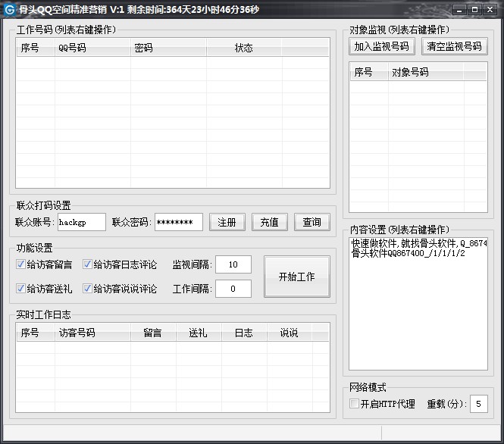The width and height of the screenshot is (504, 444).
Task: Click 序号 header in 工作号码 list
Action: (x=36, y=48)
